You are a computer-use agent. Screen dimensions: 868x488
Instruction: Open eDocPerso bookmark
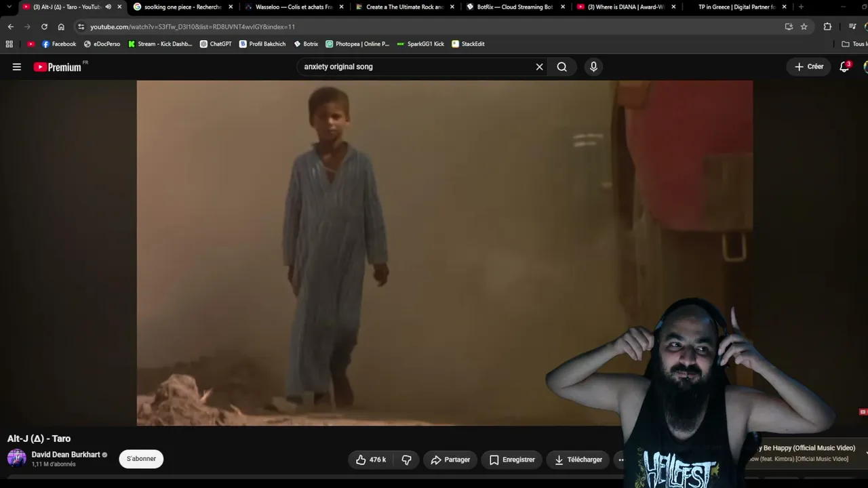(102, 44)
